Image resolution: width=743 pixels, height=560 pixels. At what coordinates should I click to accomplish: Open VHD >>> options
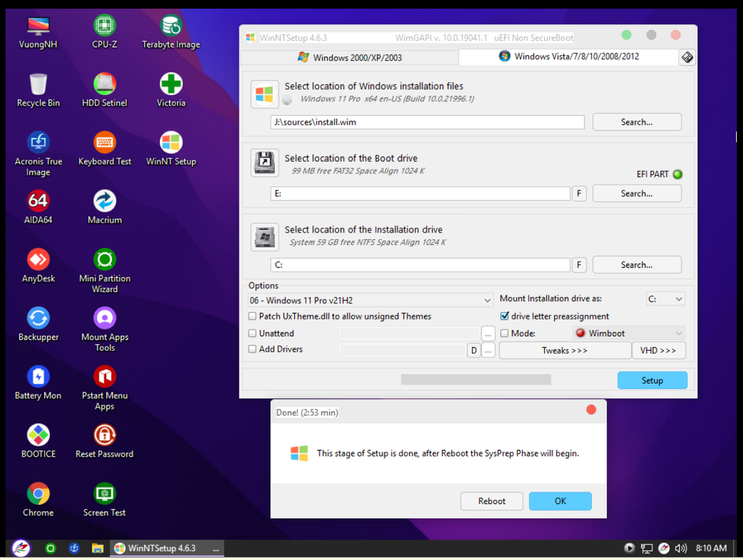[658, 351]
